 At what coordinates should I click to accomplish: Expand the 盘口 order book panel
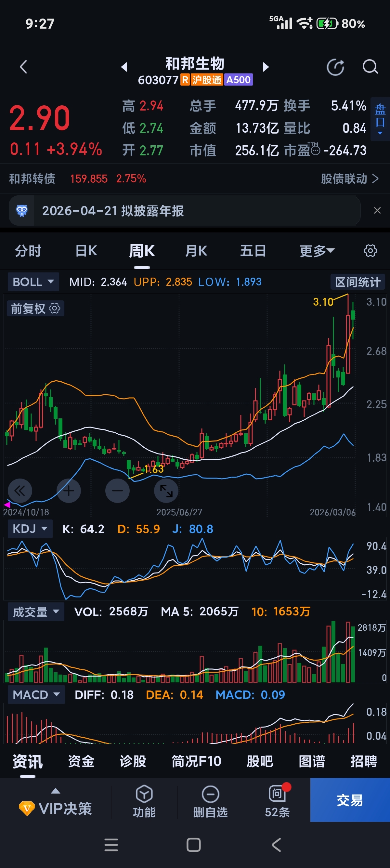coord(380,119)
